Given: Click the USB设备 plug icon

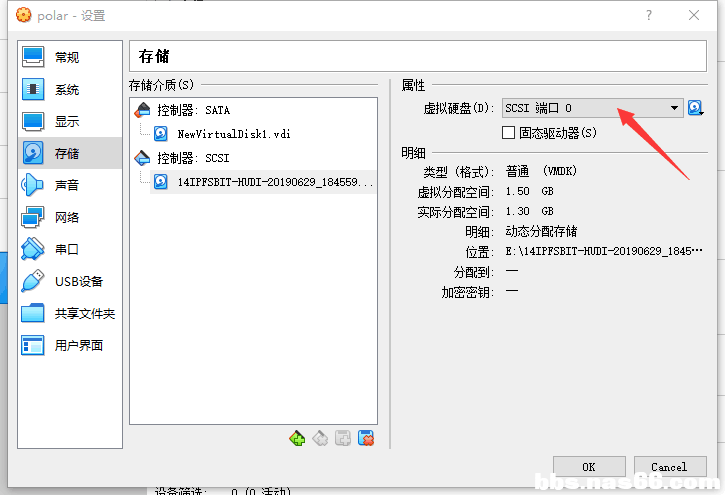Looking at the screenshot, I should (32, 281).
